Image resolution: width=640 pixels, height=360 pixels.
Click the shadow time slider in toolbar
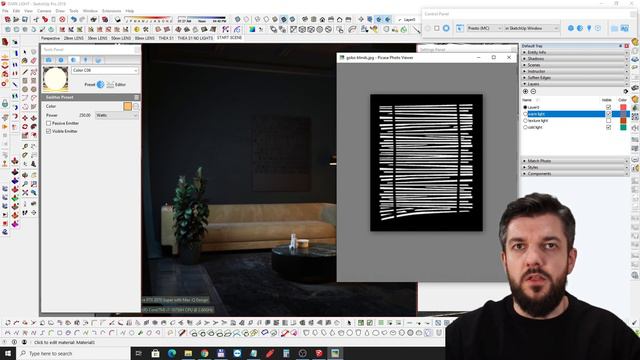(202, 19)
